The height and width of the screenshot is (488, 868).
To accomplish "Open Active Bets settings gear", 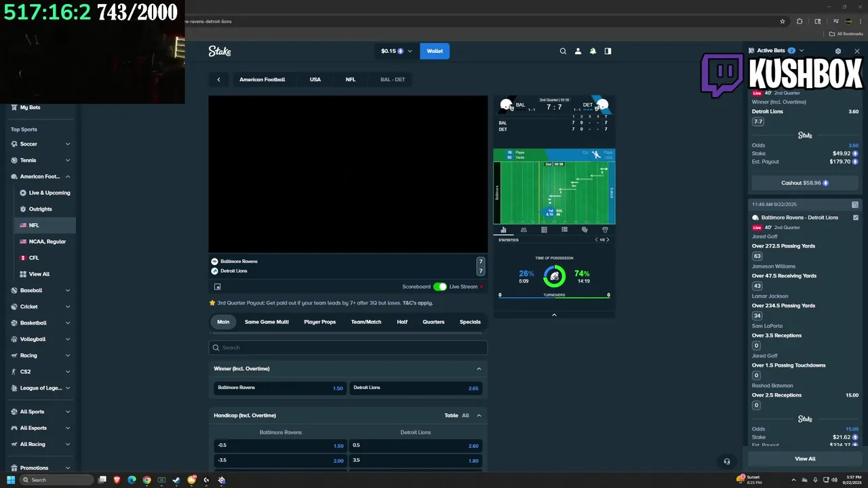I will tap(838, 51).
